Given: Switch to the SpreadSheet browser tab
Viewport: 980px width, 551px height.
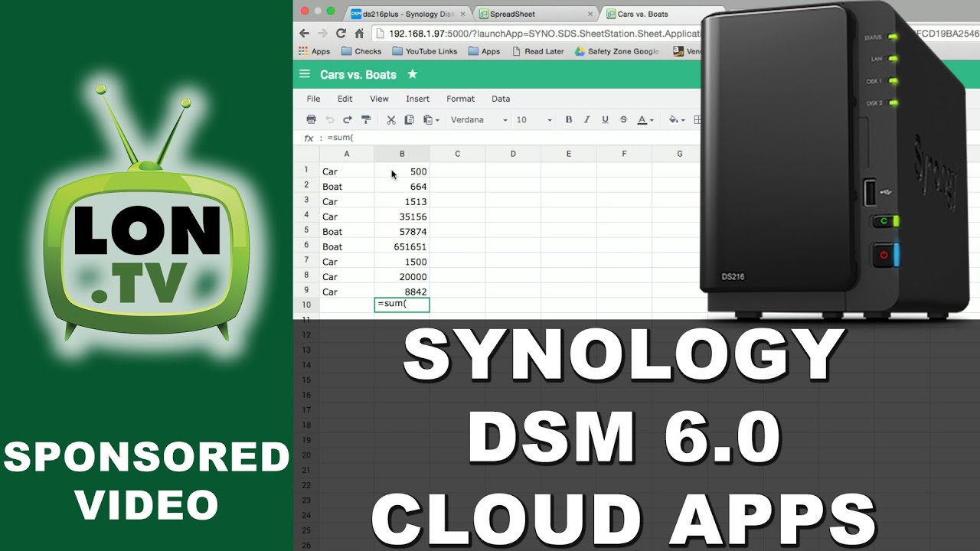Looking at the screenshot, I should coord(534,14).
